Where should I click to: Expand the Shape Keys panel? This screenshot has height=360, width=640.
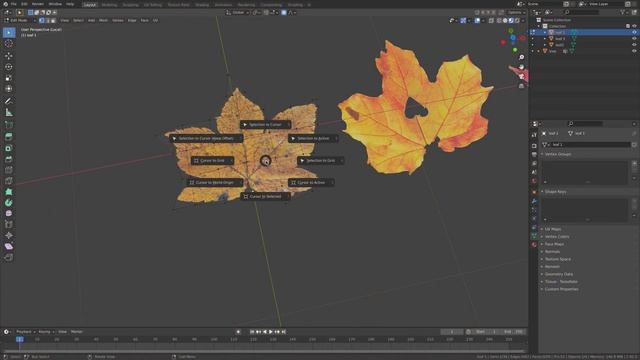click(555, 192)
